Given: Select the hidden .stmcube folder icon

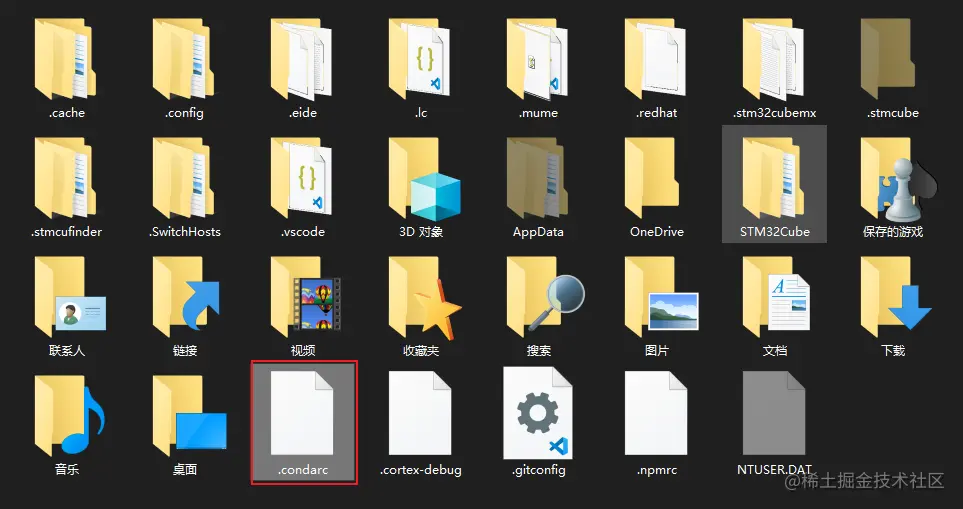Looking at the screenshot, I should click(888, 60).
